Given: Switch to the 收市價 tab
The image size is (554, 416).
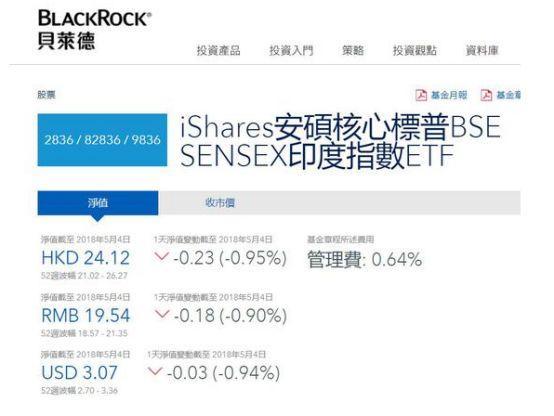Looking at the screenshot, I should 220,203.
